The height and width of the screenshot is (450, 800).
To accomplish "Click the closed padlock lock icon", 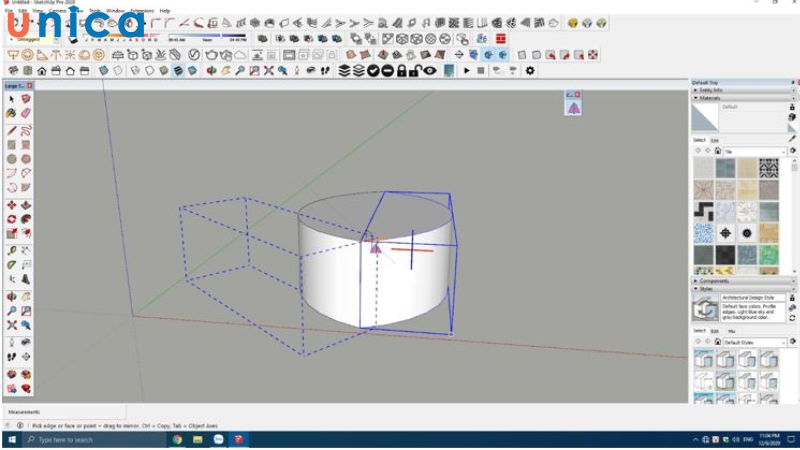I will (x=401, y=71).
